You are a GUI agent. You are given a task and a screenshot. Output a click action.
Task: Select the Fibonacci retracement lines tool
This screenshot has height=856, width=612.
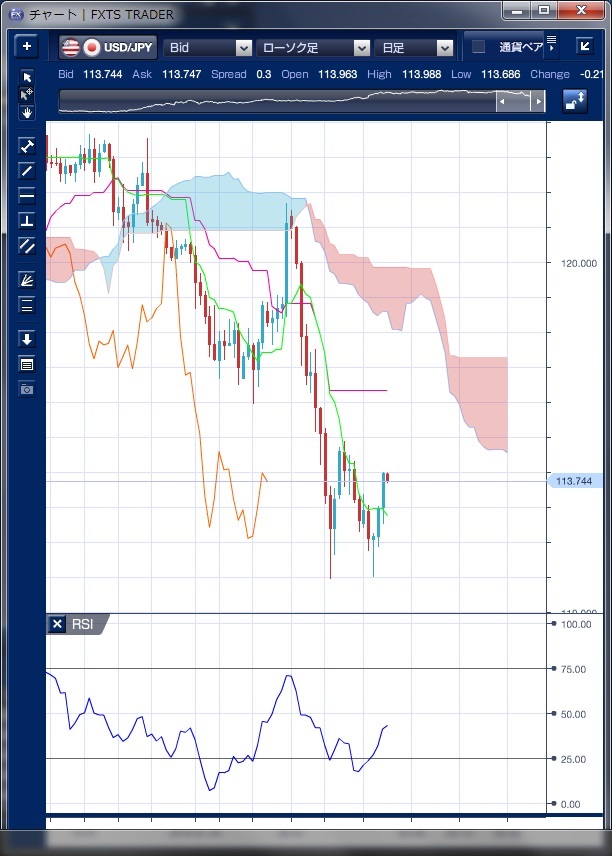27,305
